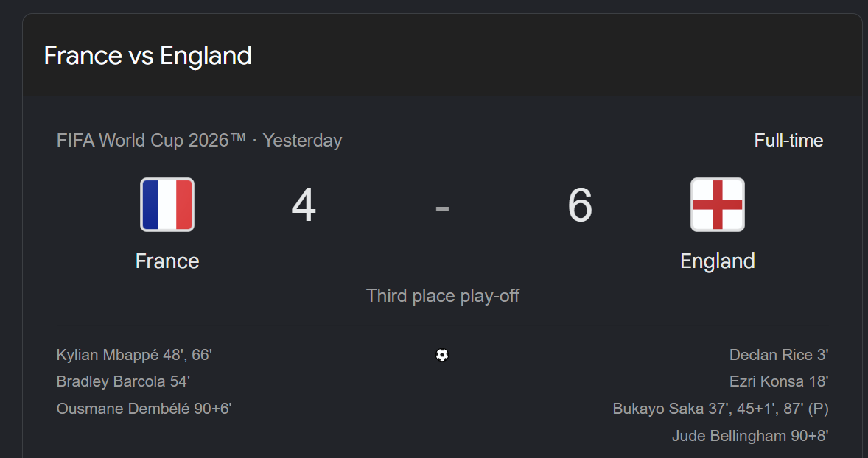
Task: Click the Third place play-off label
Action: click(442, 296)
